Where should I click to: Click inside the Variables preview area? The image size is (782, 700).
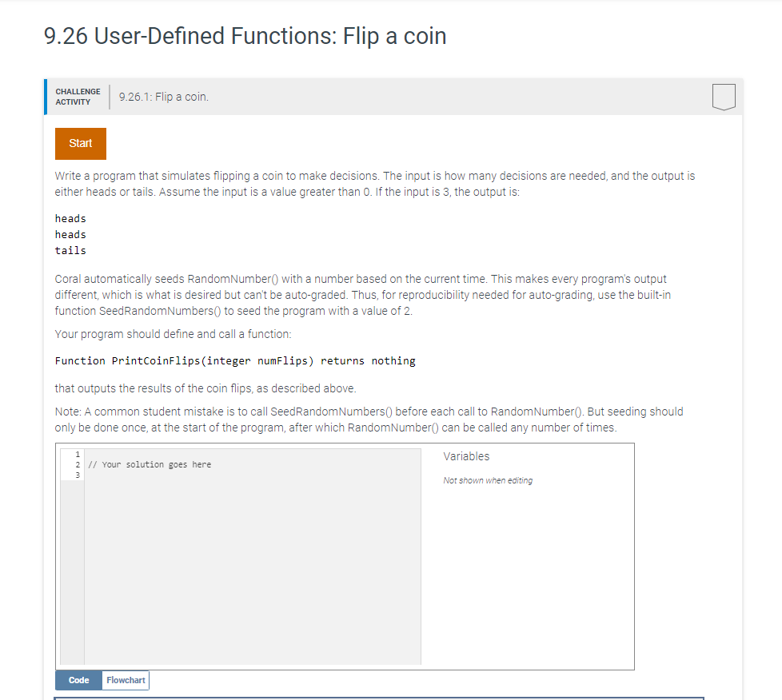(x=528, y=559)
